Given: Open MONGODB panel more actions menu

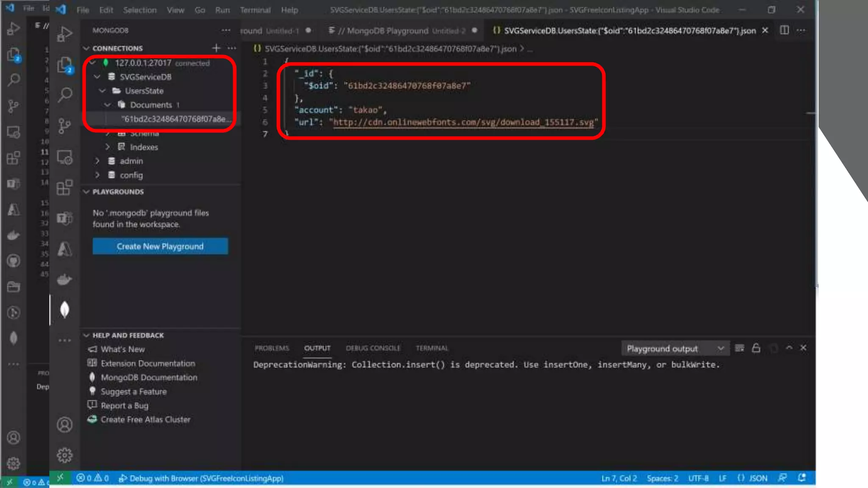Looking at the screenshot, I should (226, 30).
